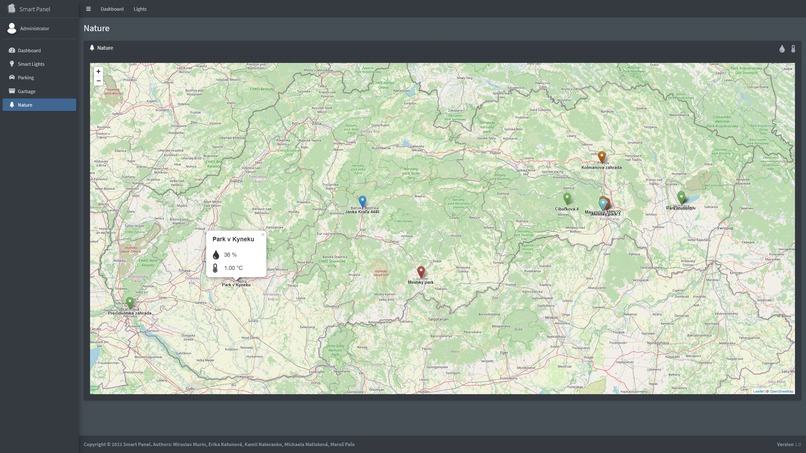Click the Kolmanova zahrada map label
This screenshot has height=453, width=806.
[x=601, y=167]
